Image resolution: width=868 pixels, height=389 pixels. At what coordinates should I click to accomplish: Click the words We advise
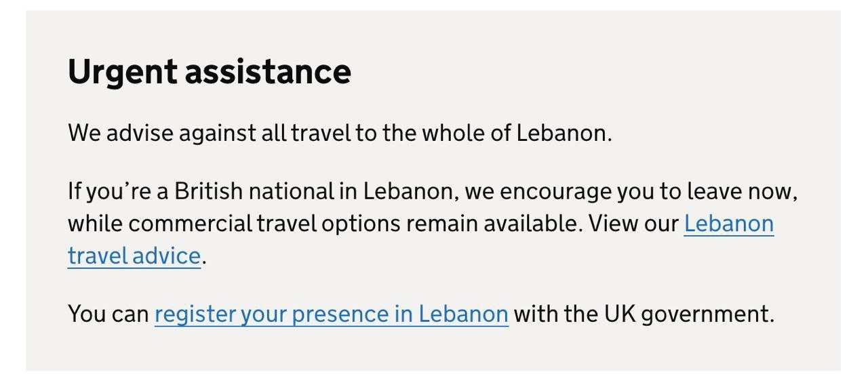click(x=121, y=133)
